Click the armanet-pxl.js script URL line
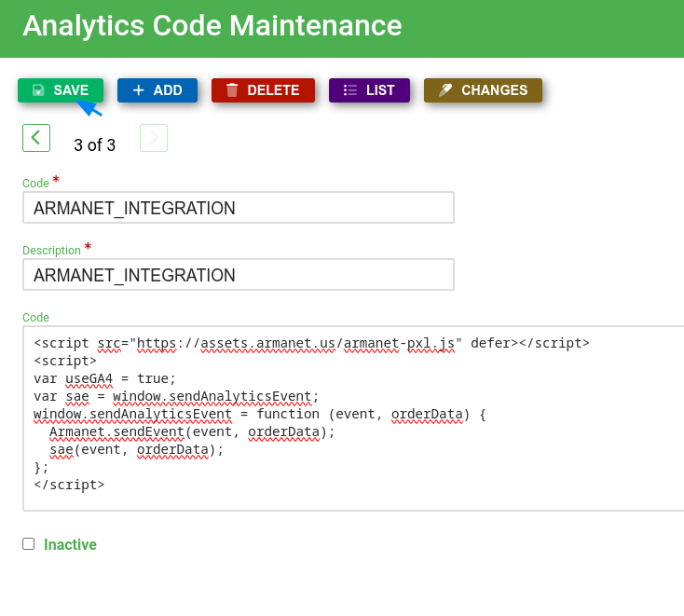684x616 pixels. coord(311,343)
